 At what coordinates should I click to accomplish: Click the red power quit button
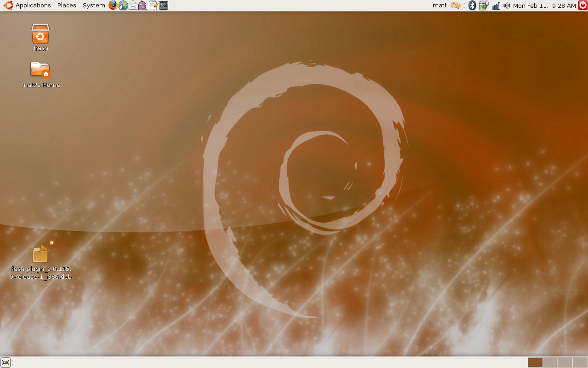point(582,6)
